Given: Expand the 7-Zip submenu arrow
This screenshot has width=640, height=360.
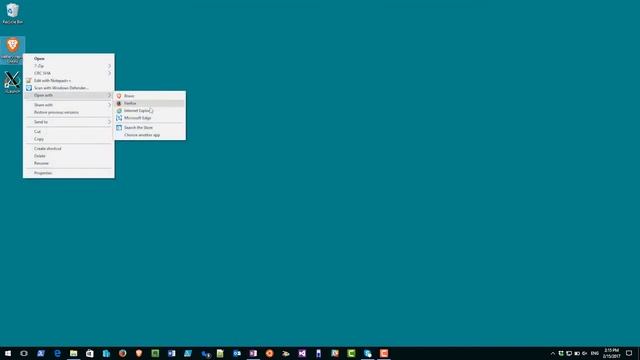Looking at the screenshot, I should tap(109, 66).
